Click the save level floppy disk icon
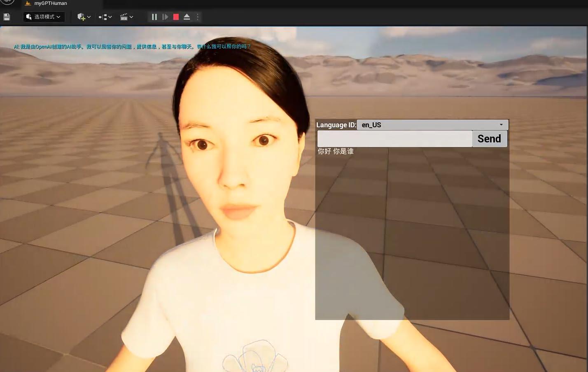This screenshot has width=588, height=372. (7, 17)
